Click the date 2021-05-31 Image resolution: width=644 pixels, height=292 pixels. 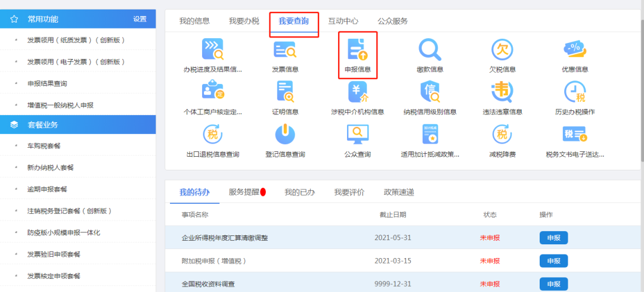pyautogui.click(x=393, y=238)
